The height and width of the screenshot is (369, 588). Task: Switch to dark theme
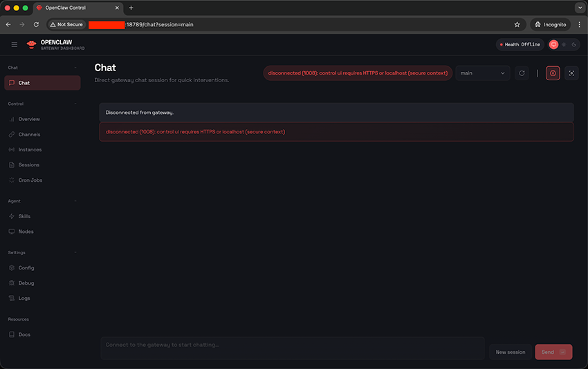(573, 45)
